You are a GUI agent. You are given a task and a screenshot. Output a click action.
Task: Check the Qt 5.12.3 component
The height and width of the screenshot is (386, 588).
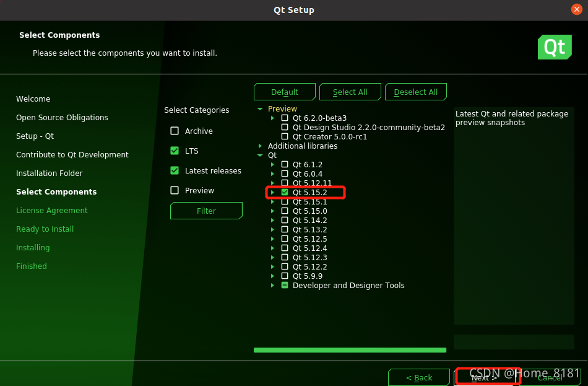285,257
